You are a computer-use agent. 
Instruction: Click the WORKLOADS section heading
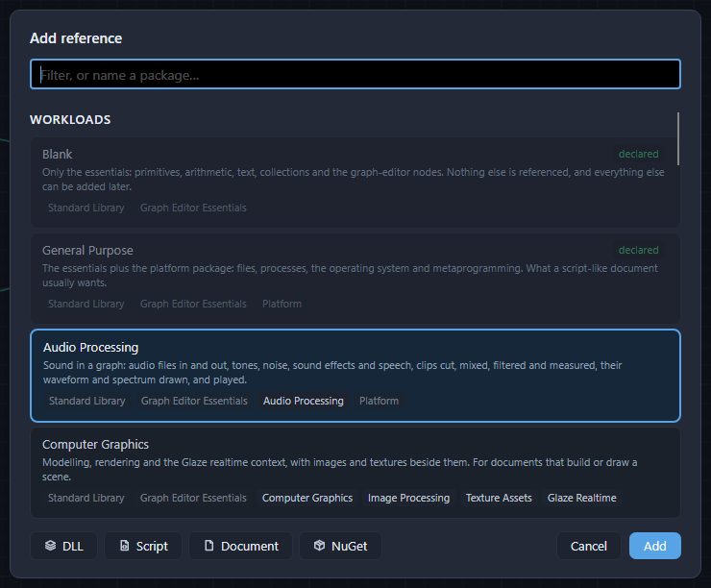click(x=70, y=120)
